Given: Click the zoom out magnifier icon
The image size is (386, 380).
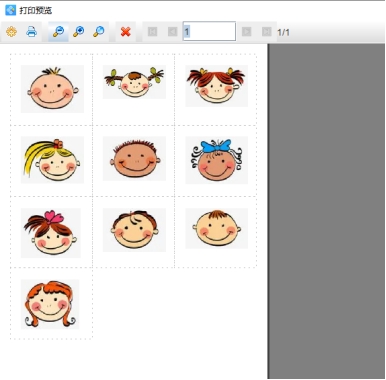Looking at the screenshot, I should (58, 32).
